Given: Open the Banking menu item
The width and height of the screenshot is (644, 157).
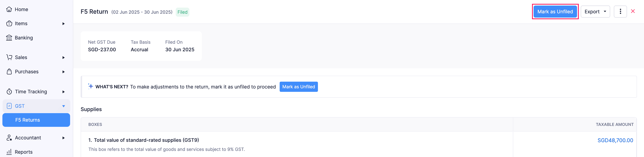Looking at the screenshot, I should coord(24,38).
